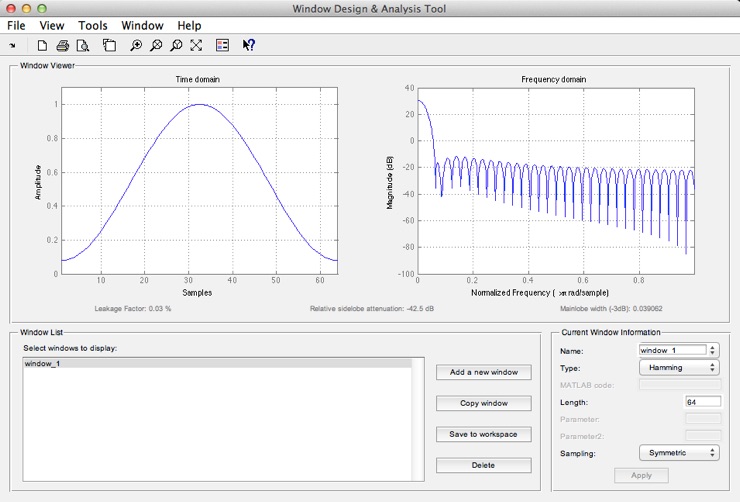This screenshot has height=502, width=740.
Task: Click the Length input field
Action: coord(703,402)
